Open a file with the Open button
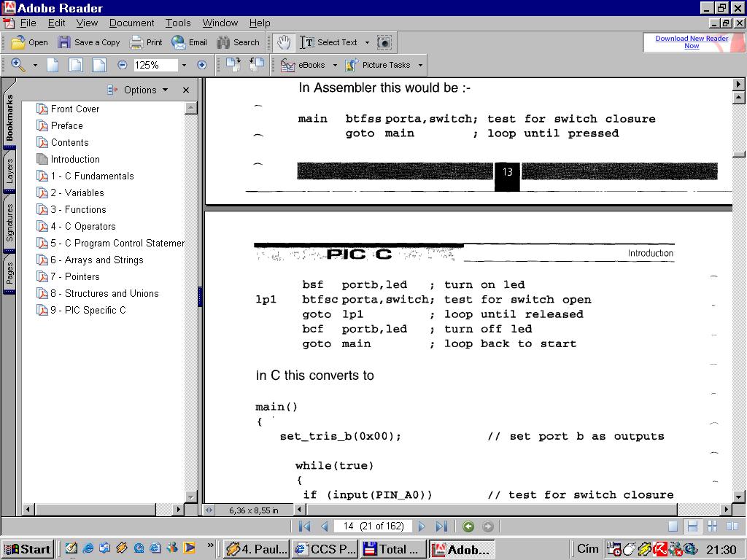 pyautogui.click(x=29, y=42)
